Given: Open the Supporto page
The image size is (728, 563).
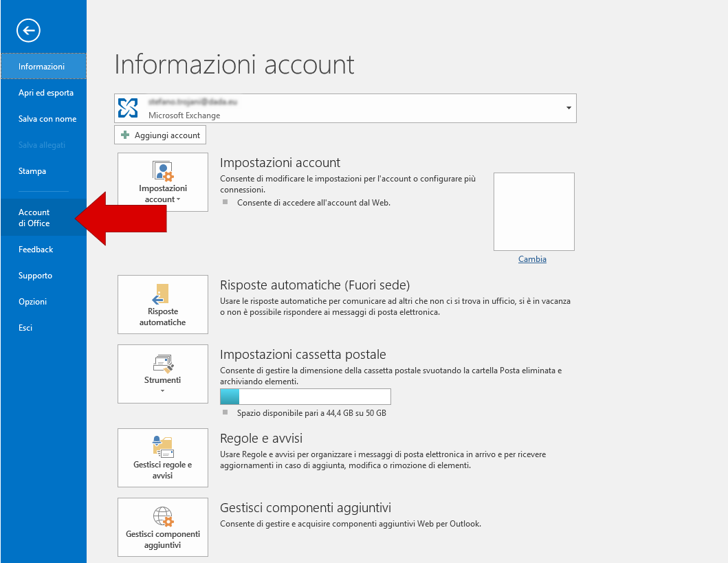Looking at the screenshot, I should pos(43,275).
